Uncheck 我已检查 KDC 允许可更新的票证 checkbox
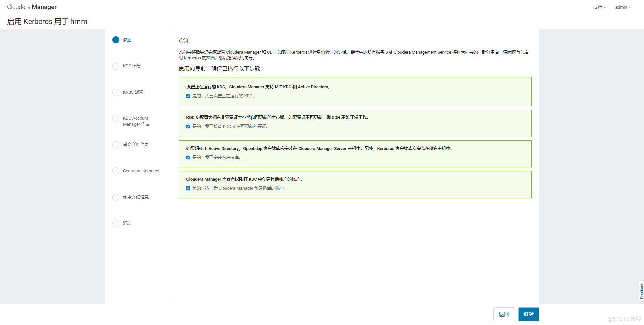 (x=188, y=127)
